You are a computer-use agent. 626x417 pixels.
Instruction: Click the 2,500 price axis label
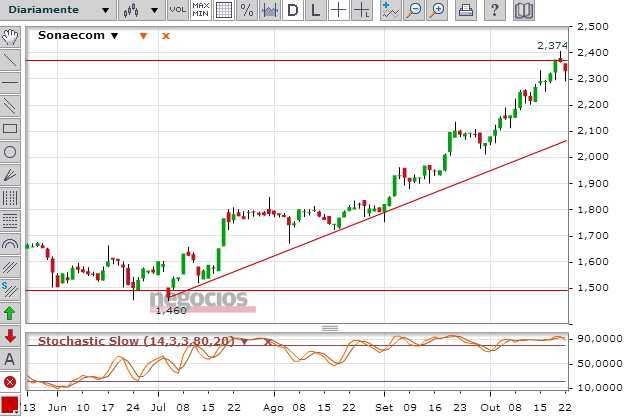593,27
